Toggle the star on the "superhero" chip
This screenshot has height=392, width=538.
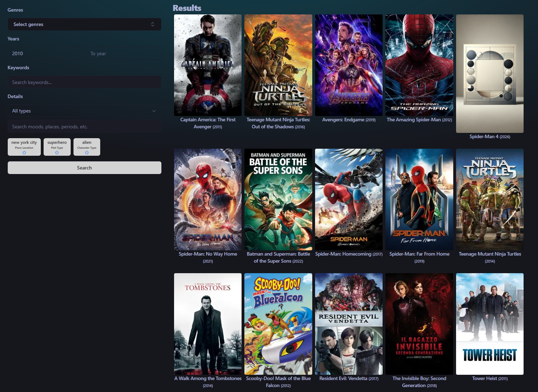click(57, 153)
